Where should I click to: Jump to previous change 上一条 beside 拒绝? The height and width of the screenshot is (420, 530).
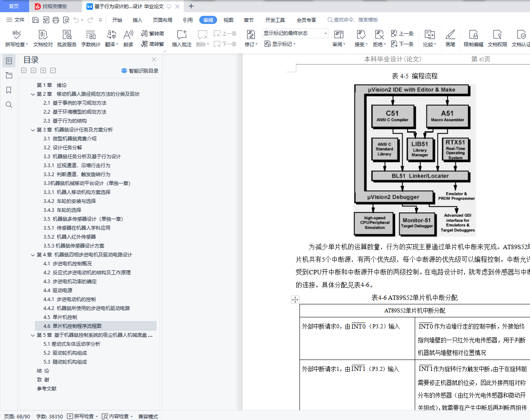tap(402, 34)
